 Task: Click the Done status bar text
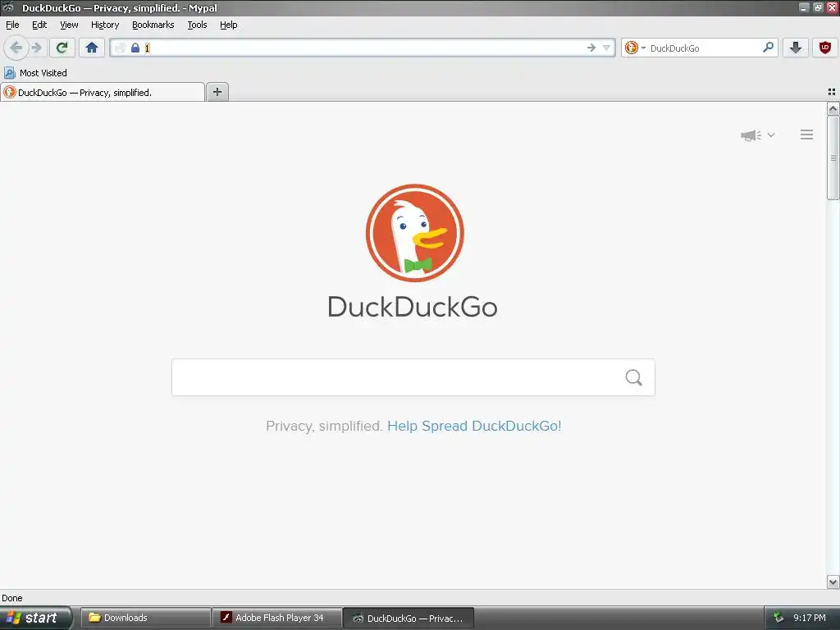click(12, 598)
